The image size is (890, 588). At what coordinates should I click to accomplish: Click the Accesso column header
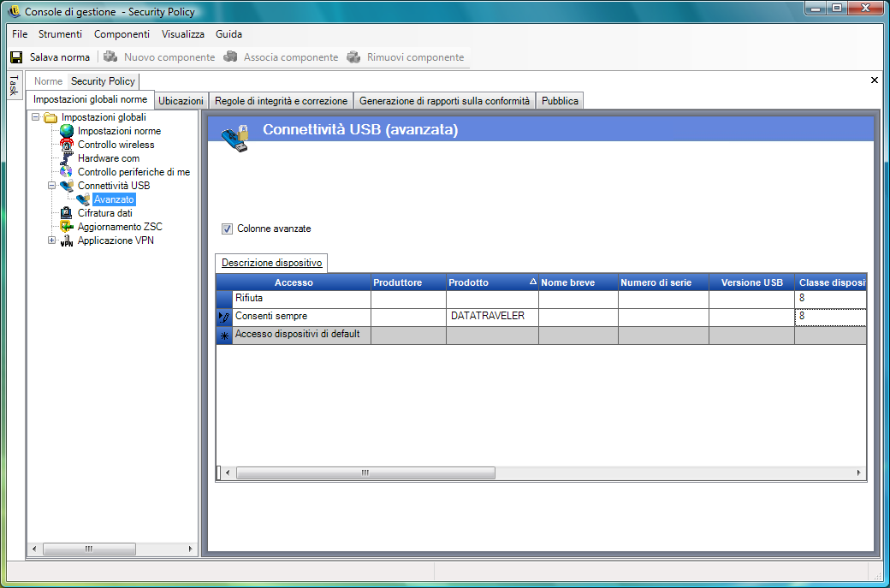(294, 282)
